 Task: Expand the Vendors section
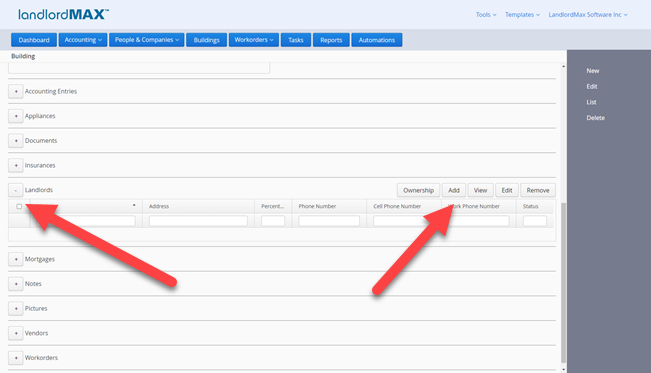pyautogui.click(x=16, y=333)
